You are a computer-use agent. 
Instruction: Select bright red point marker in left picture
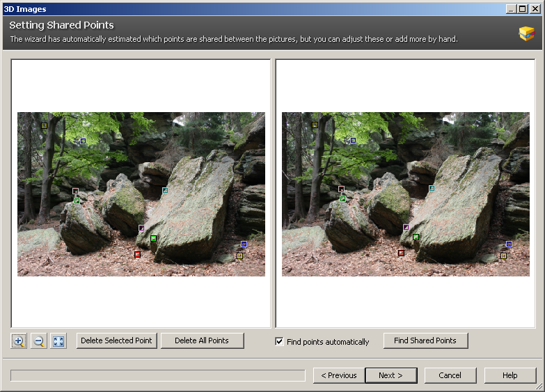click(x=137, y=254)
